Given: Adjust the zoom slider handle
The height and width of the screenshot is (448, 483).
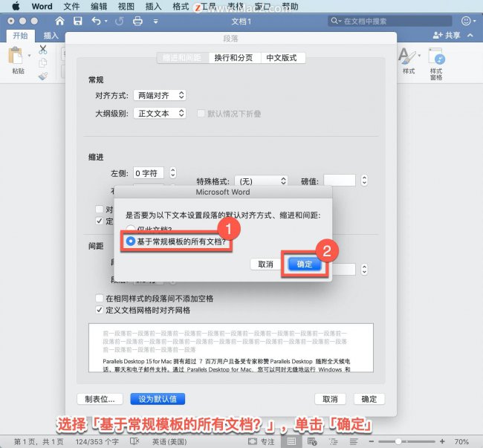Looking at the screenshot, I should 398,441.
